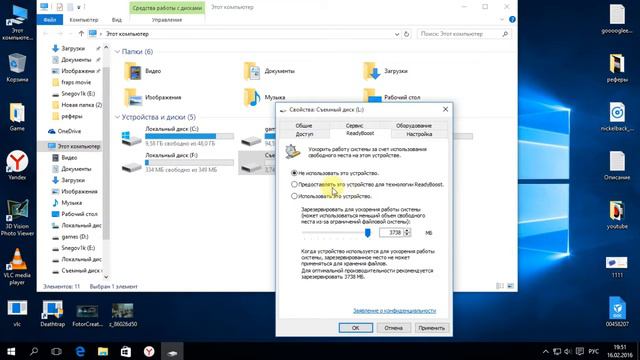
Task: Select 'Использовать это устройство' option
Action: pos(331,196)
